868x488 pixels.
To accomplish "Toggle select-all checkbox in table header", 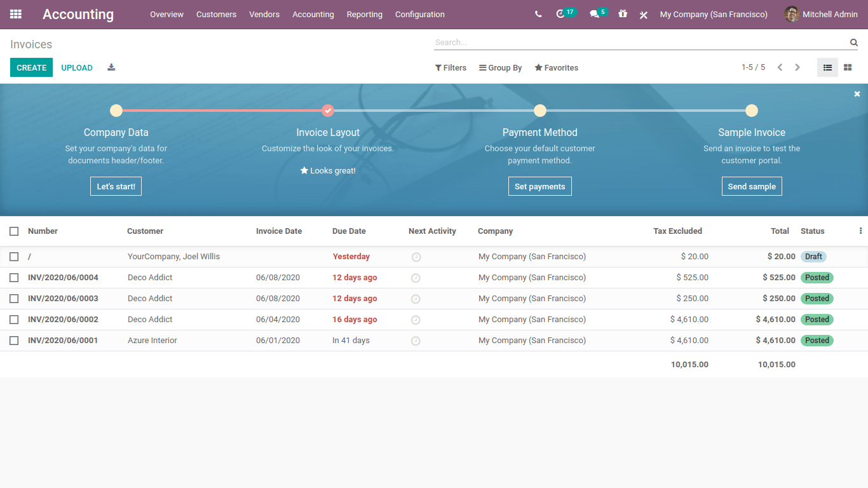I will pos(14,231).
